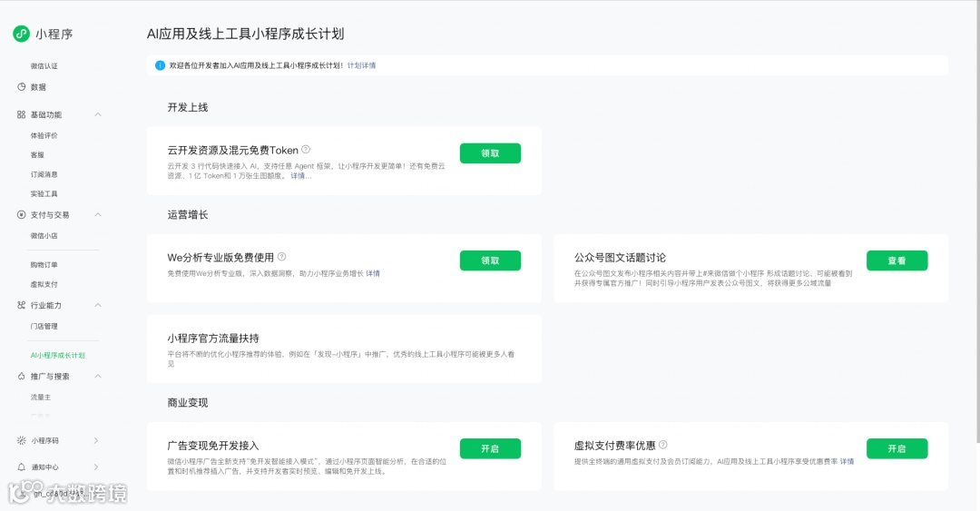Click 领取 for 云开发资源及混元免费Token
Image resolution: width=980 pixels, height=511 pixels.
[x=490, y=153]
